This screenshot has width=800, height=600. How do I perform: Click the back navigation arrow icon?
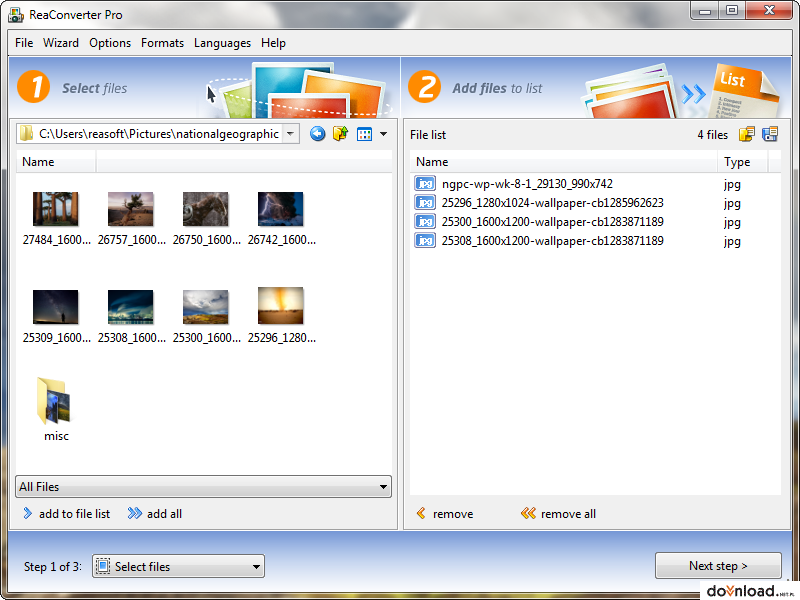click(x=317, y=133)
